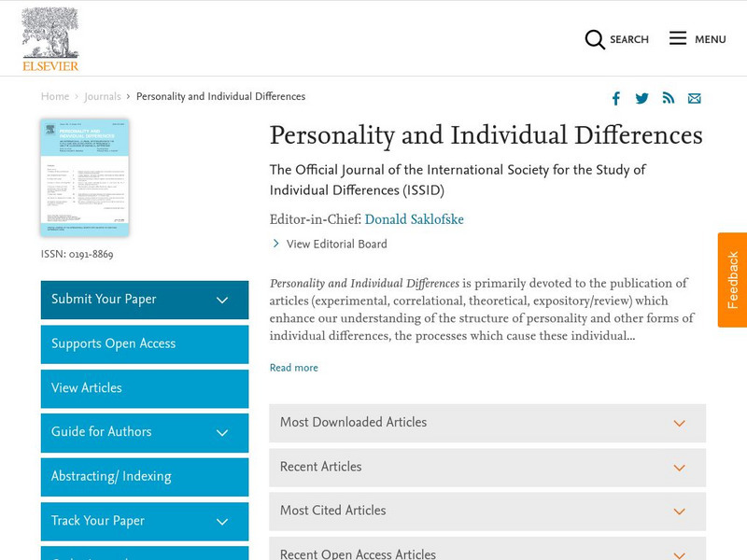Share journal on Twitter
This screenshot has height=560, width=747.
pos(641,99)
